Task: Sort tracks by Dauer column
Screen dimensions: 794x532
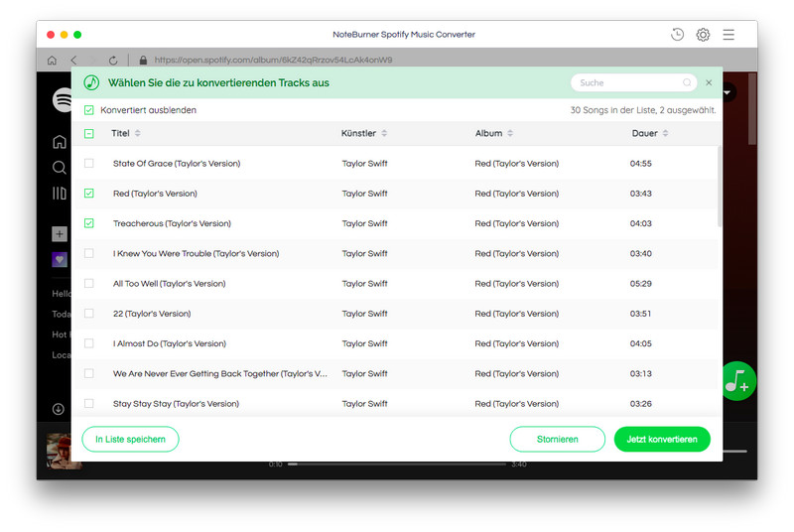Action: click(x=650, y=133)
